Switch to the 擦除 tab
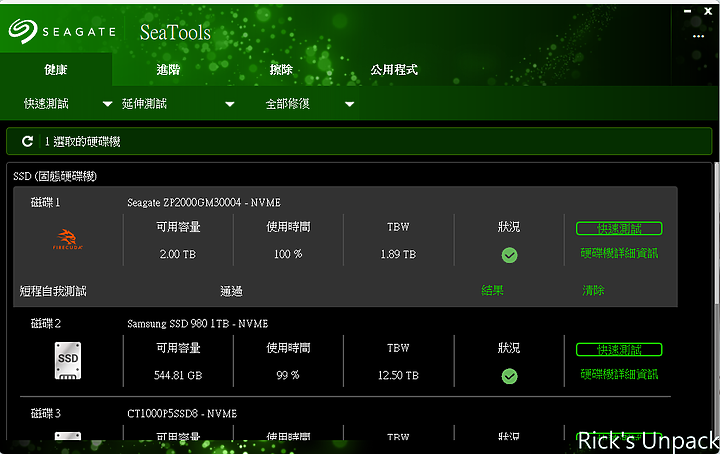Image resolution: width=720 pixels, height=454 pixels. pyautogui.click(x=281, y=69)
